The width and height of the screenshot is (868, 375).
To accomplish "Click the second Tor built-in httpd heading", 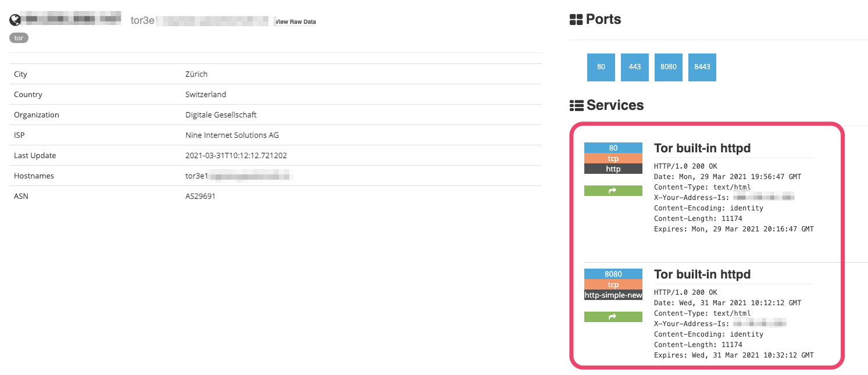I will pos(702,274).
